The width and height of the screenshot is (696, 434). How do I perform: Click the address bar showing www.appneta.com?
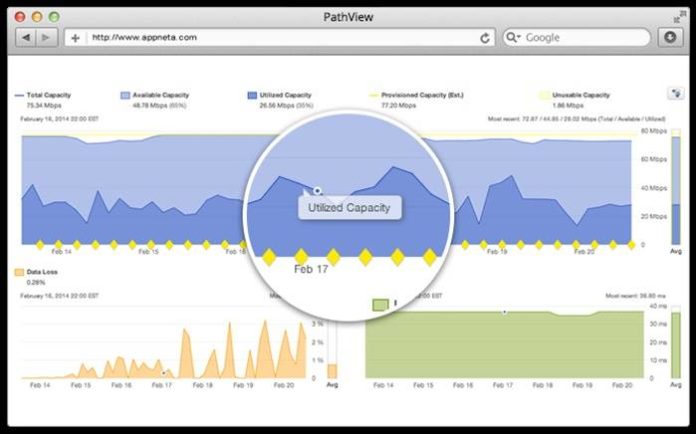[x=282, y=38]
